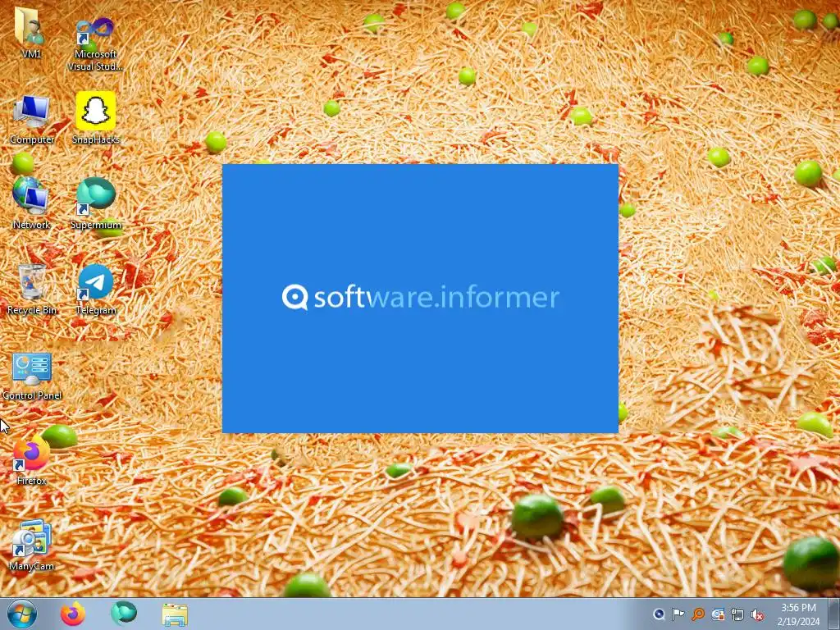Screen dimensions: 840x630
Task: Click the Show Desktop button at the taskbar edge
Action: pyautogui.click(x=834, y=614)
